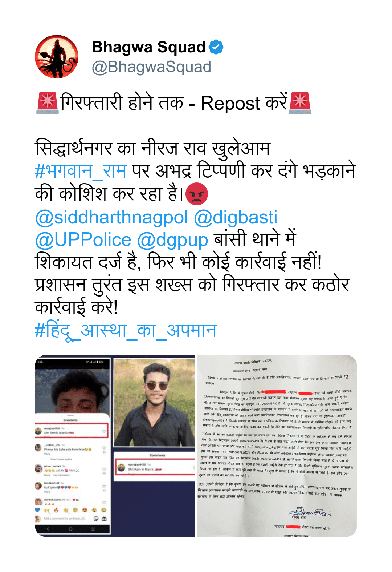392x572 pixels.
Task: Tap the blue heart quick reaction emoji
Action: click(x=37, y=510)
